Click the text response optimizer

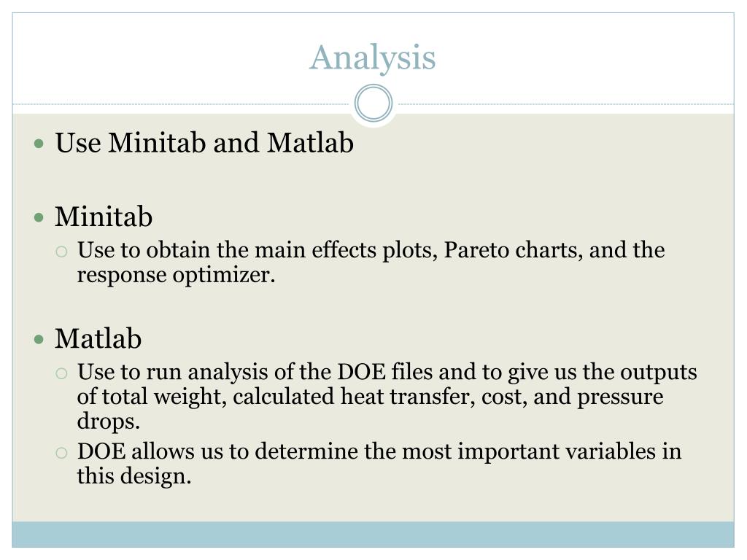point(177,276)
